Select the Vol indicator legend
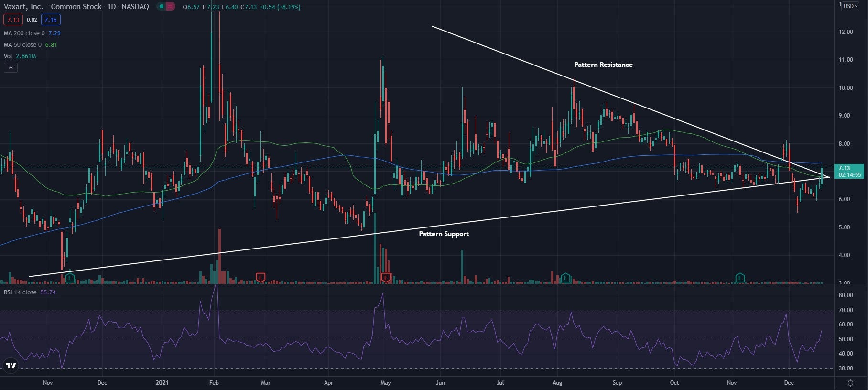Viewport: 868px width, 390px height. click(x=20, y=56)
